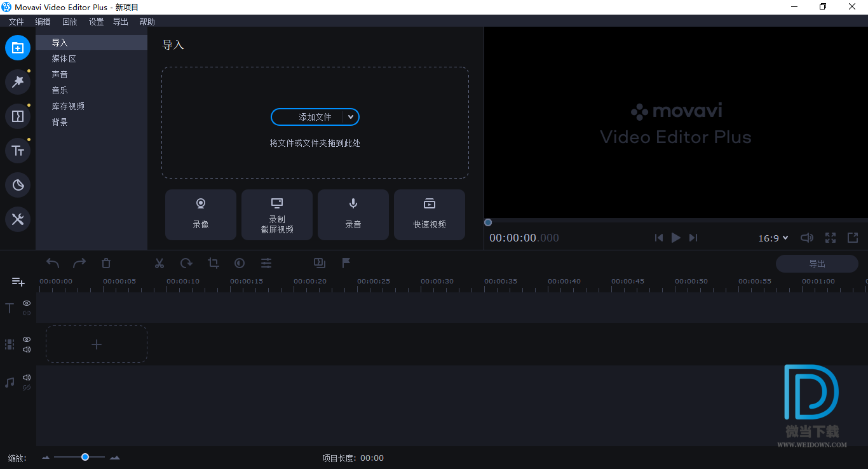This screenshot has width=868, height=469.
Task: Open the 回放 menu
Action: click(69, 22)
